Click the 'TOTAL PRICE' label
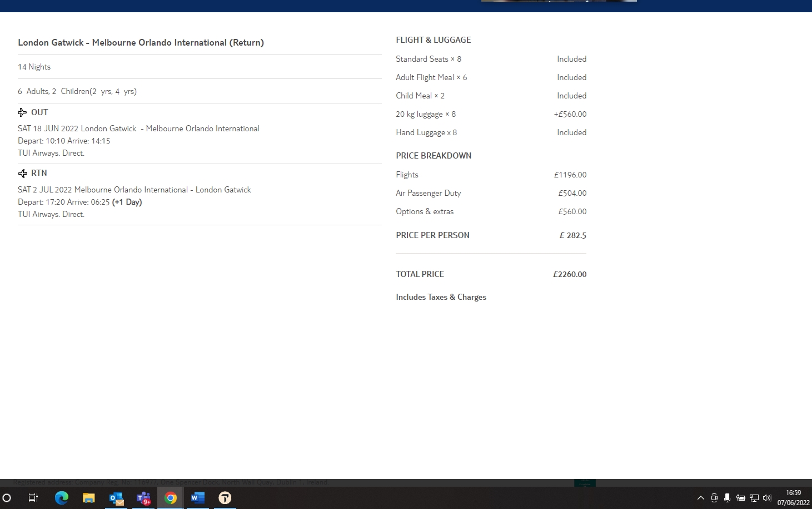Screen dimensions: 812x509 tap(420, 274)
